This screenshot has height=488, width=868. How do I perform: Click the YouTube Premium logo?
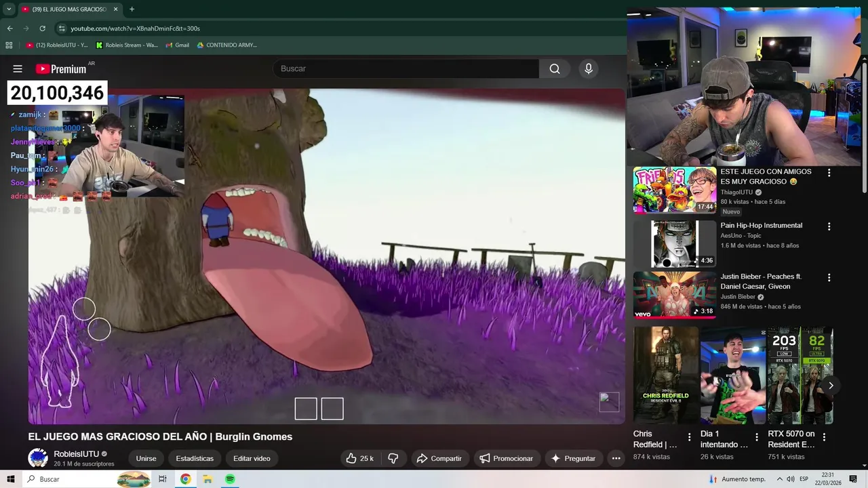61,68
